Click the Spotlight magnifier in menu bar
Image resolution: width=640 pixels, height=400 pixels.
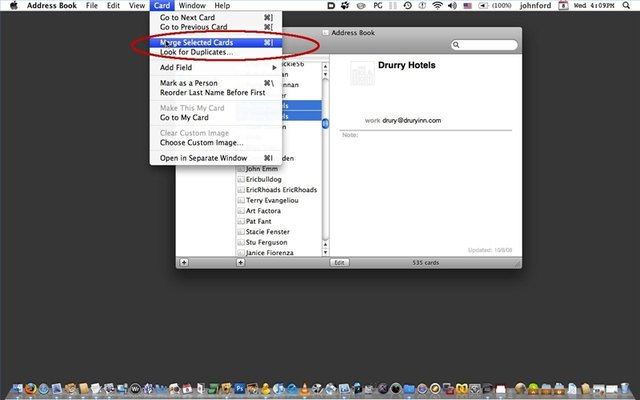(x=626, y=5)
